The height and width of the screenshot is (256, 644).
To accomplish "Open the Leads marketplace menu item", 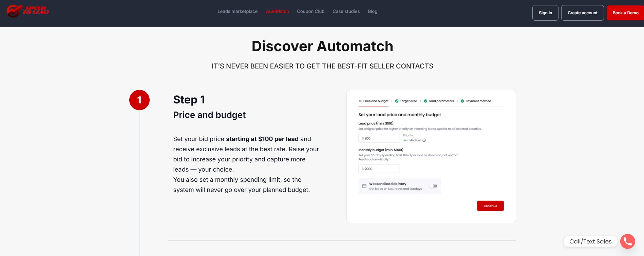I will (x=238, y=12).
